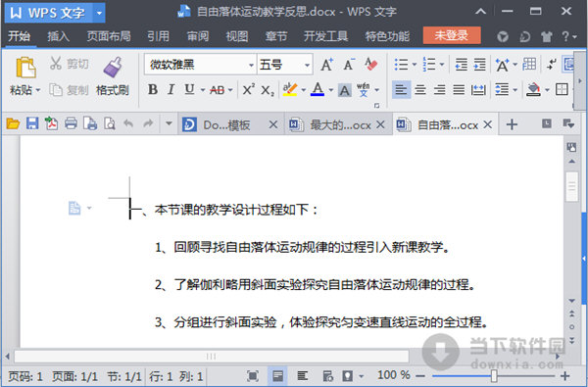
Task: Zoom in with plus button
Action: (564, 376)
